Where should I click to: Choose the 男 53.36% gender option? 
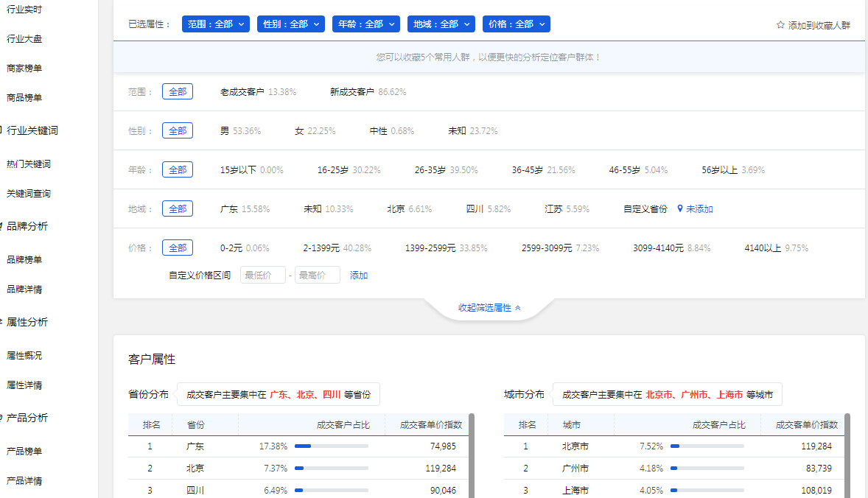[240, 131]
